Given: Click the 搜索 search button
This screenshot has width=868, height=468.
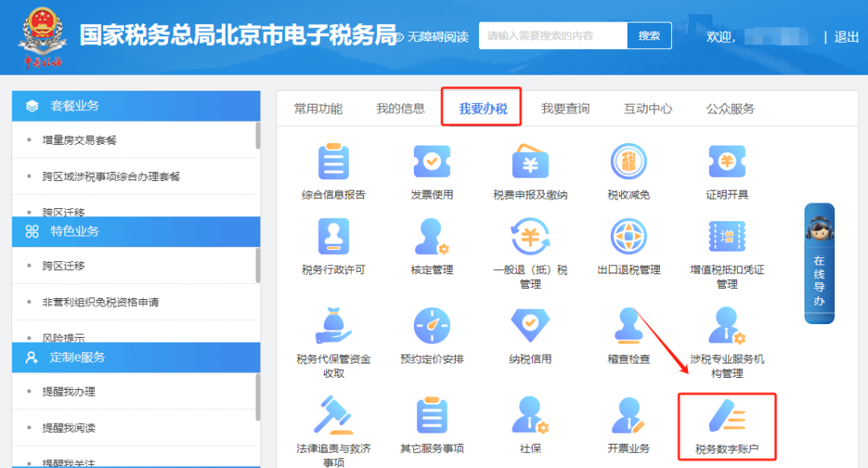Looking at the screenshot, I should coord(649,36).
